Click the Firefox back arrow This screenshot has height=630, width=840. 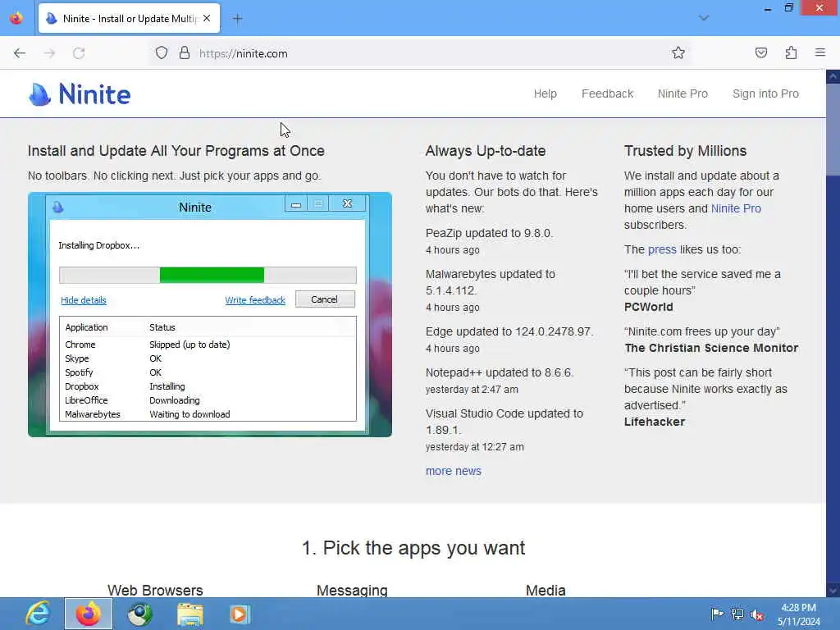click(20, 53)
